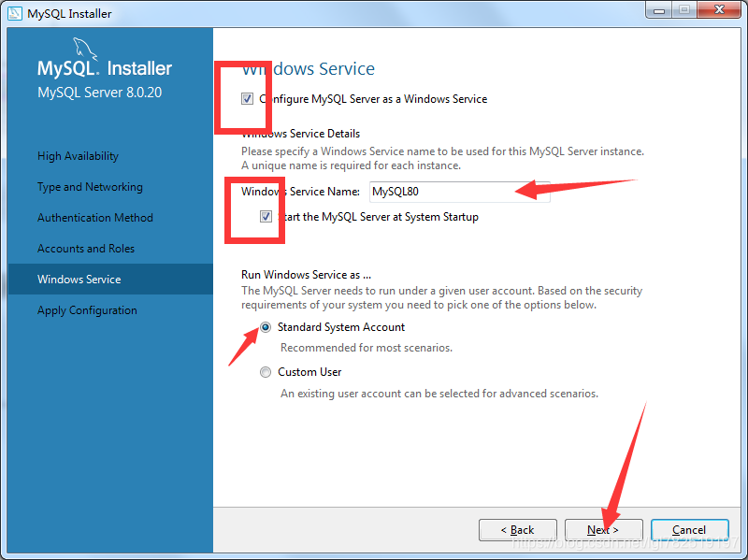Click the MySQL Installer title bar icon
The image size is (748, 560).
[15, 13]
